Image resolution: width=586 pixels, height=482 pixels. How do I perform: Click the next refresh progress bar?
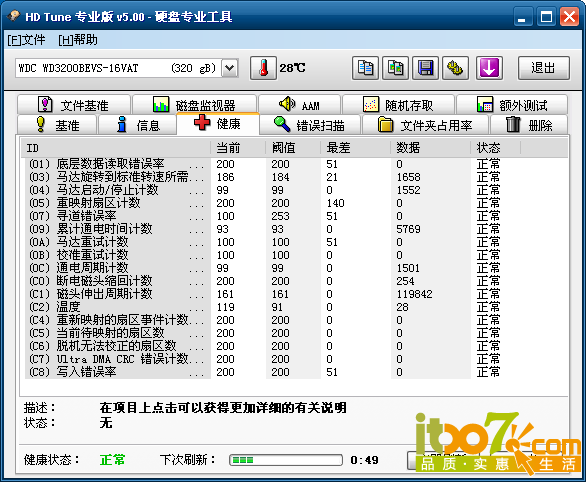pos(286,460)
